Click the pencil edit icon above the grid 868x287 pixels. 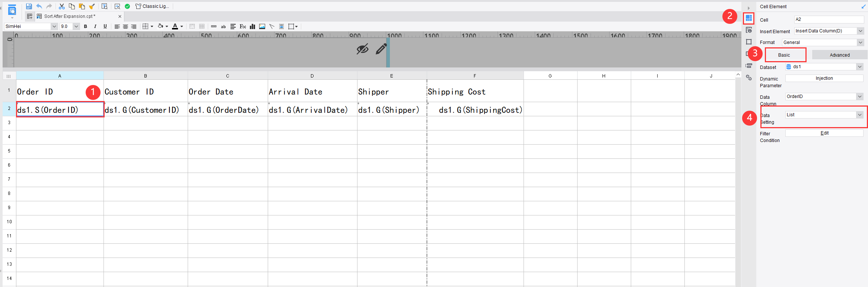pyautogui.click(x=381, y=49)
